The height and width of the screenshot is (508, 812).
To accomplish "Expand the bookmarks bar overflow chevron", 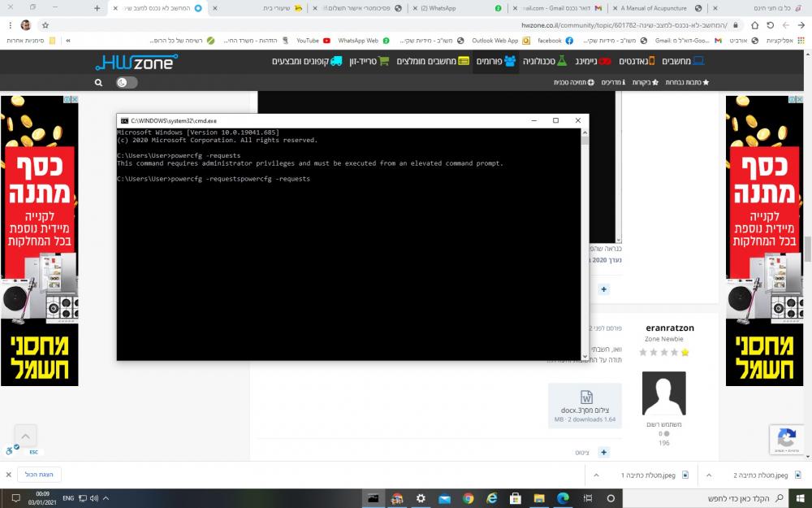I will point(68,41).
